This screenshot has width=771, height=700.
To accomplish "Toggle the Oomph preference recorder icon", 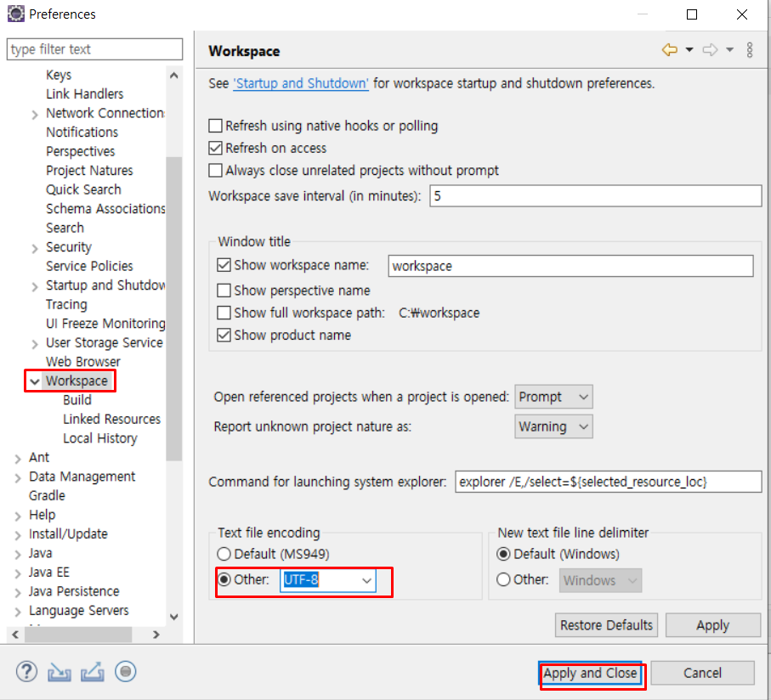I will point(126,671).
